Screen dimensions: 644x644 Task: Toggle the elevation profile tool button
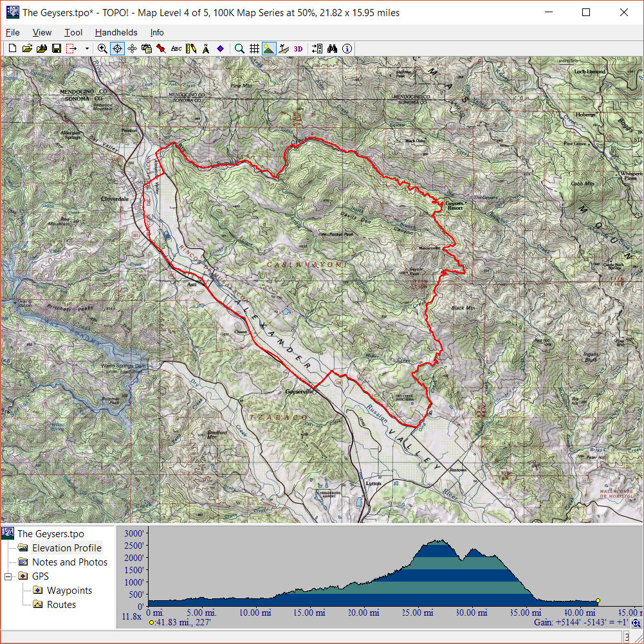(x=284, y=48)
